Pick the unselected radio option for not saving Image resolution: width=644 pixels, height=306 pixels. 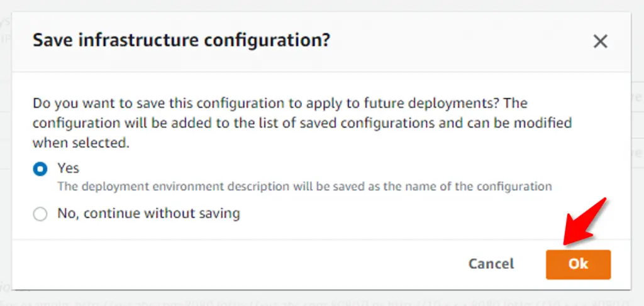pos(40,214)
